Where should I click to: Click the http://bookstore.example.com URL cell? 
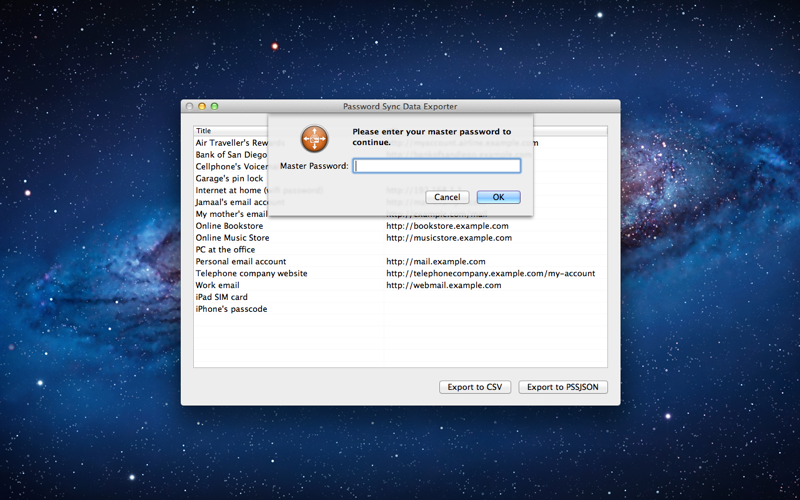(x=447, y=226)
